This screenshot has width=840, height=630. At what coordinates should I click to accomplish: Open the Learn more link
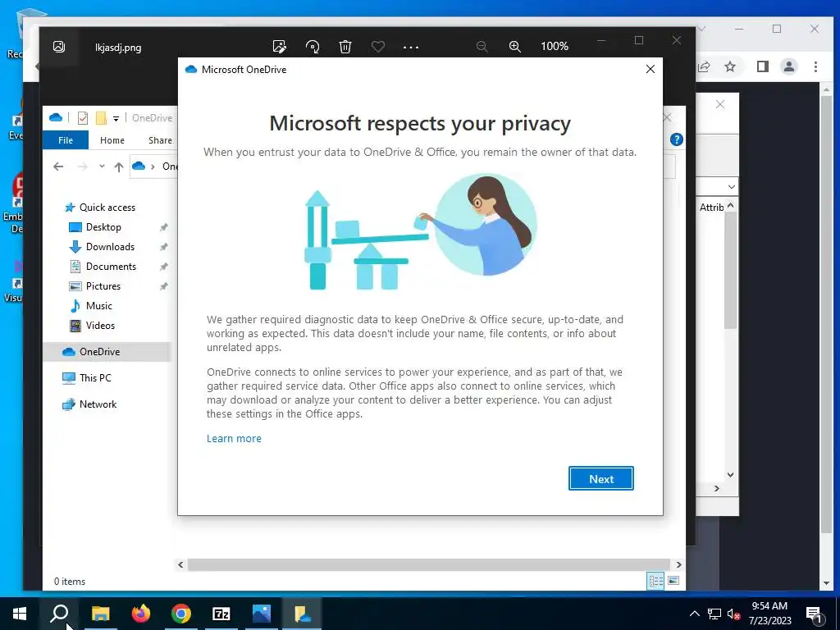click(x=234, y=438)
